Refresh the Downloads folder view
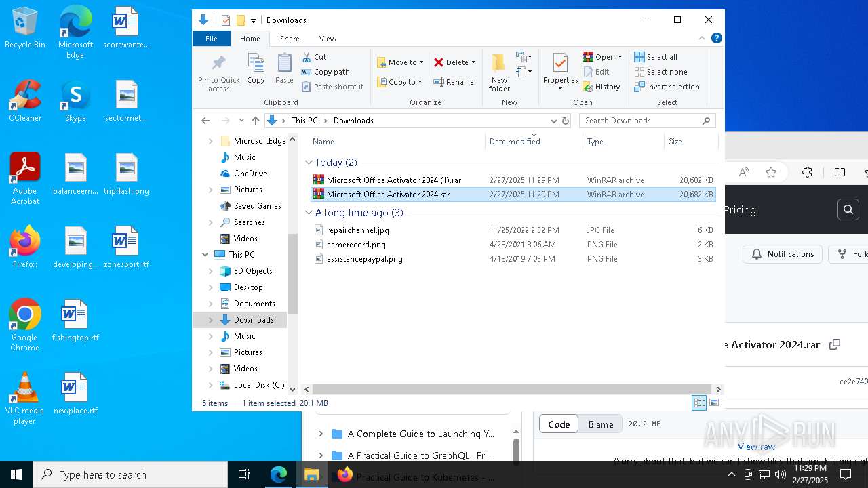The image size is (868, 488). click(566, 121)
